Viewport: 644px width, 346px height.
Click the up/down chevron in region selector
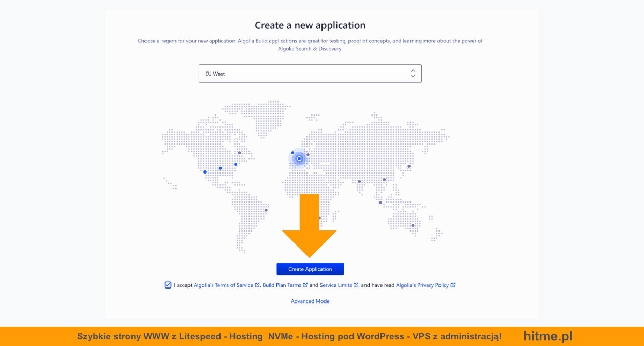(413, 74)
